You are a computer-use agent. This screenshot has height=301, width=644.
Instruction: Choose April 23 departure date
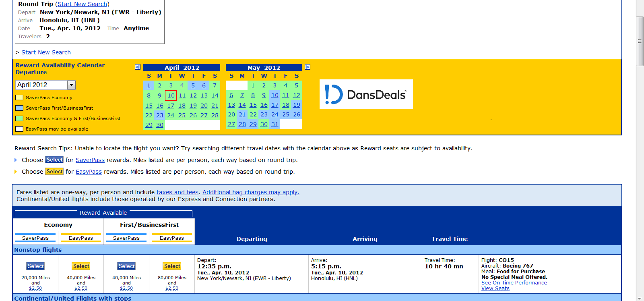[160, 115]
